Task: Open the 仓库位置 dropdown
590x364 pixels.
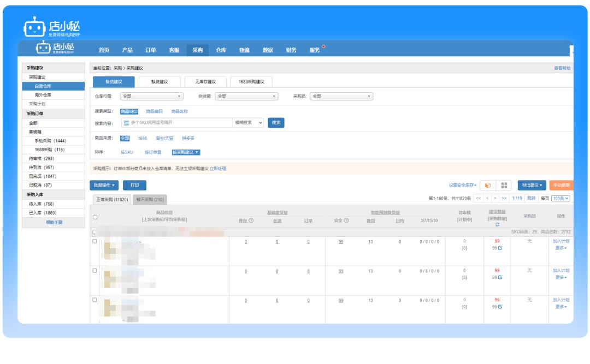Action: click(x=152, y=97)
